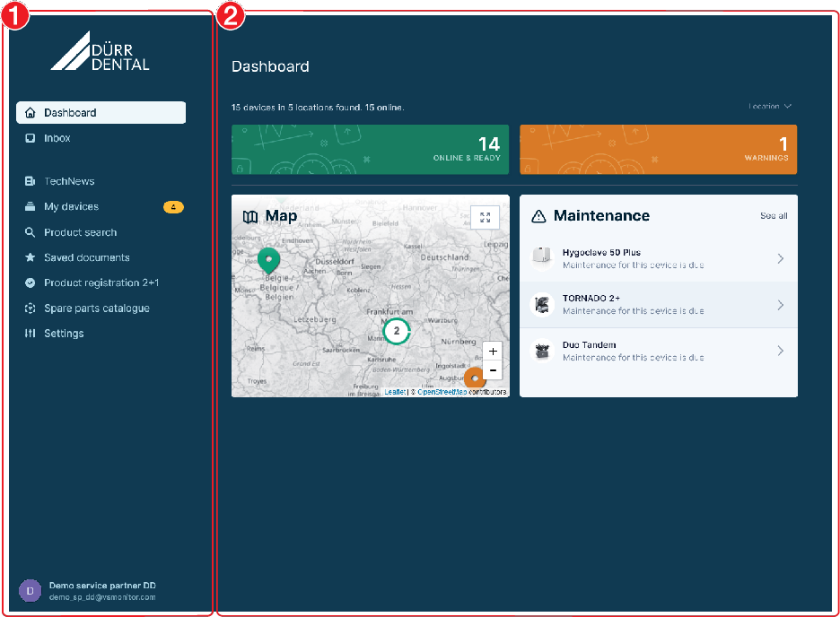Image resolution: width=840 pixels, height=617 pixels.
Task: Expand the Hygoclave 50 Plus maintenance chevron
Action: point(780,259)
